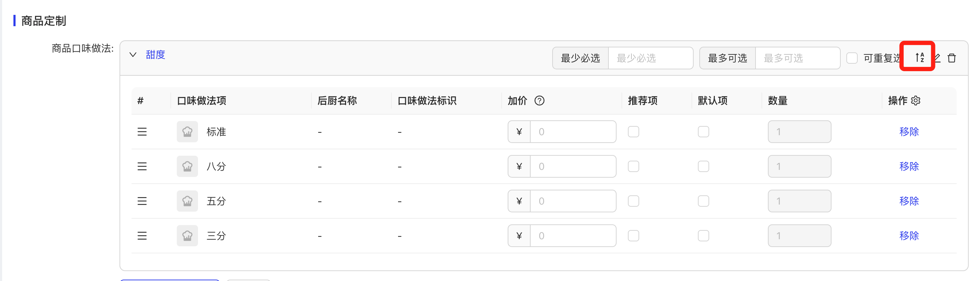Viewport: 980px width, 281px height.
Task: Click the drag handle for 三分 row
Action: (x=142, y=236)
